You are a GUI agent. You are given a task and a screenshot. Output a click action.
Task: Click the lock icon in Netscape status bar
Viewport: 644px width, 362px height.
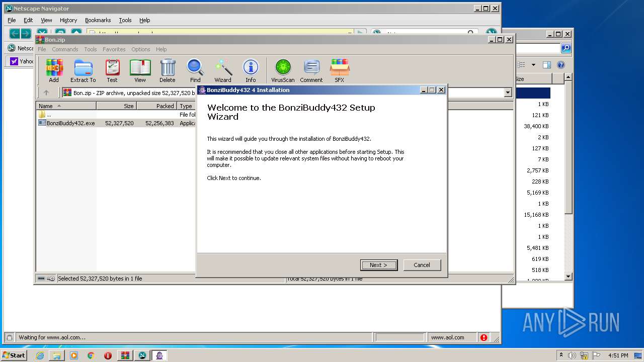click(x=9, y=337)
